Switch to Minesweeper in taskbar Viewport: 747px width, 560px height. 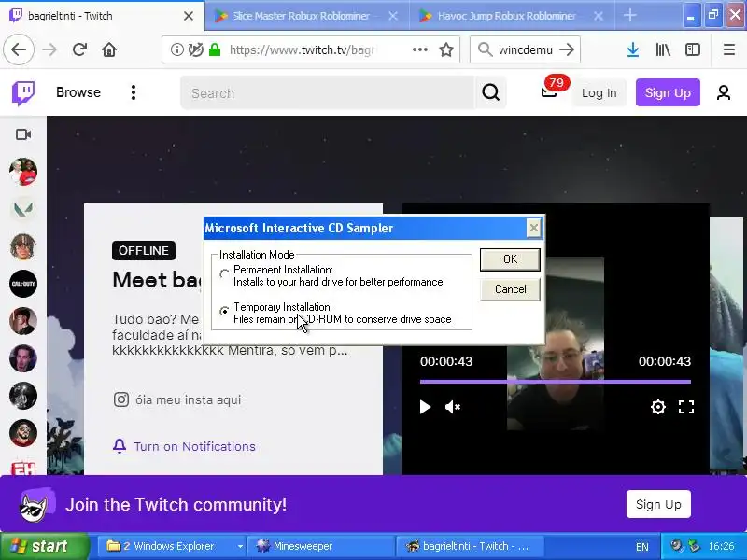click(x=319, y=546)
